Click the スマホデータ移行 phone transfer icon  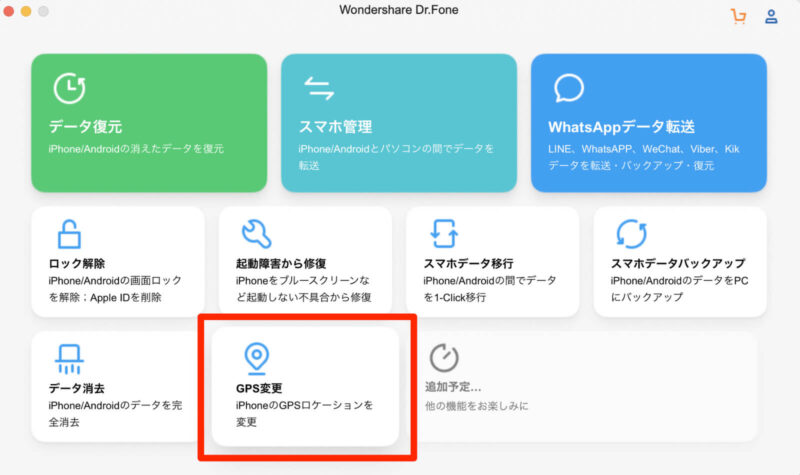(444, 234)
